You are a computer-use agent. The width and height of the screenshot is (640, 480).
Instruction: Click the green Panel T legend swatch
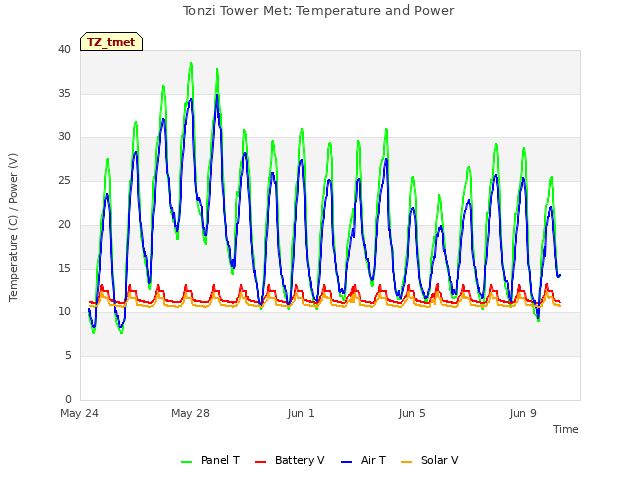187,462
